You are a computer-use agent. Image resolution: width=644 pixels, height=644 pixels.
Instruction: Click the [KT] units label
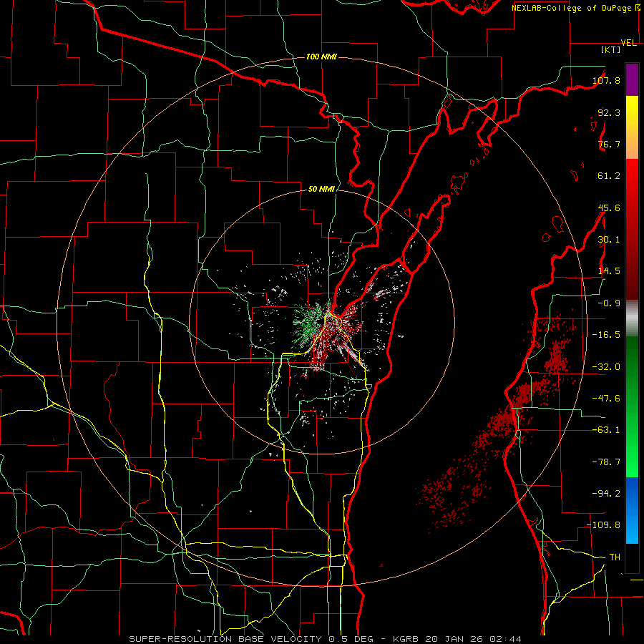[x=610, y=49]
